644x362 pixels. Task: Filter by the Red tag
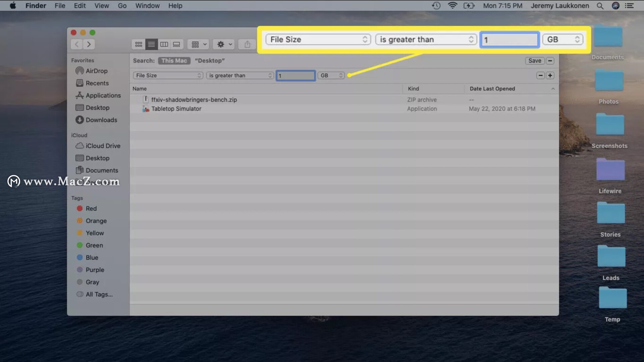click(x=87, y=208)
